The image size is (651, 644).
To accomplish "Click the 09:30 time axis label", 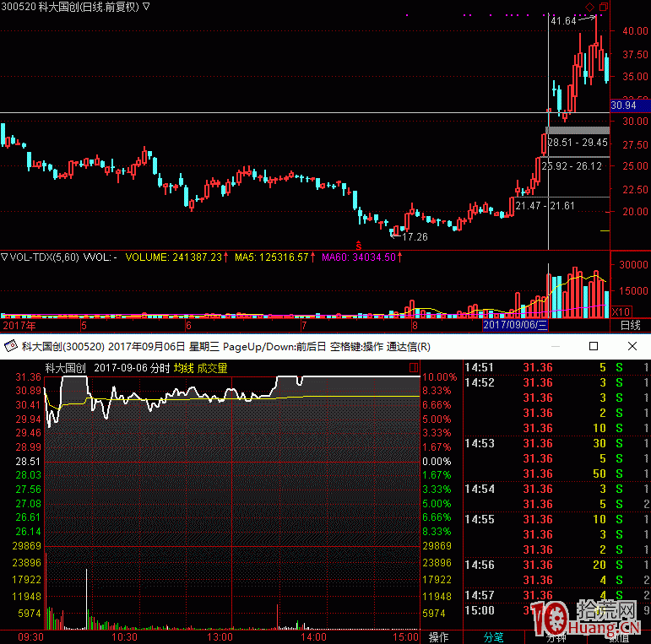I will pyautogui.click(x=30, y=637).
